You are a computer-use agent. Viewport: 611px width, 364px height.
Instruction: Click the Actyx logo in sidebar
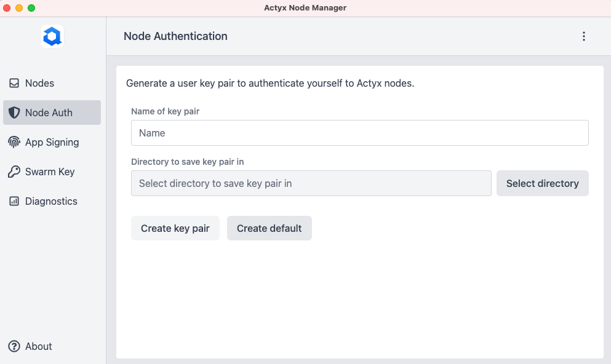[52, 37]
